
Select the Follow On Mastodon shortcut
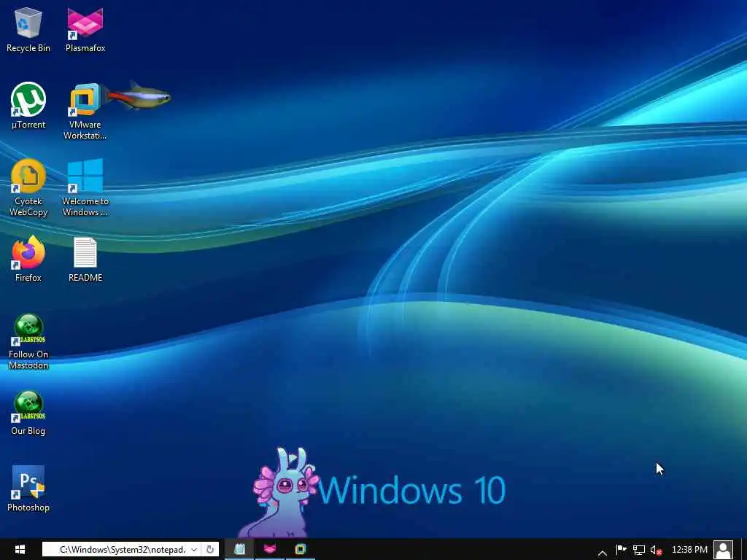28,341
